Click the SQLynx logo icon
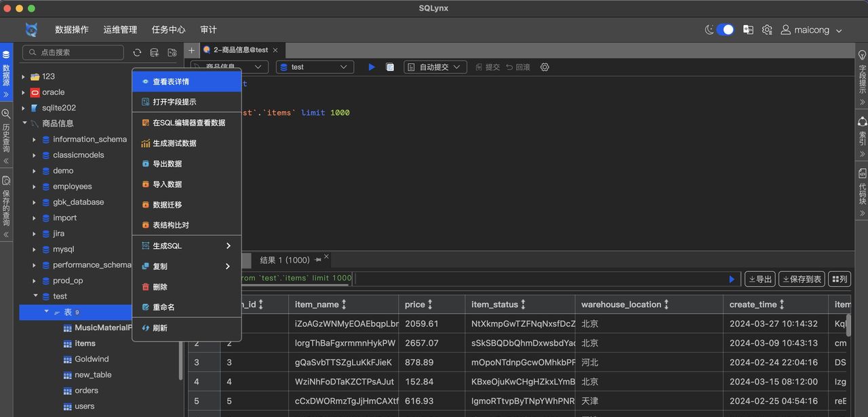This screenshot has height=417, width=868. [x=32, y=30]
